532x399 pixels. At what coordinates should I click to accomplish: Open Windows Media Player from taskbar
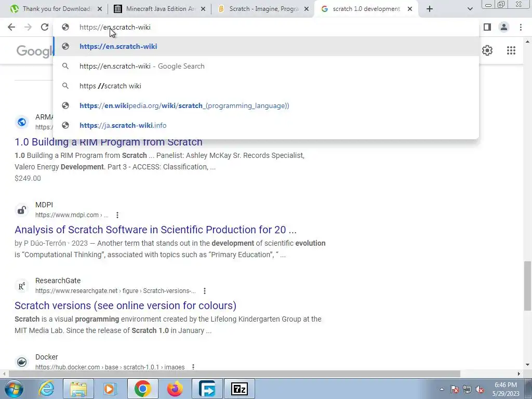tap(110, 389)
